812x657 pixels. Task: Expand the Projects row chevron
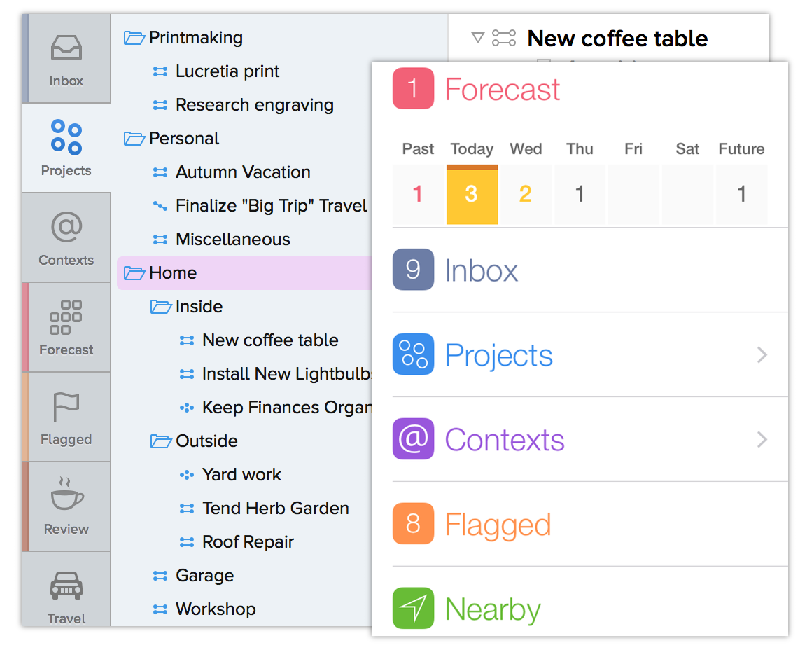762,355
